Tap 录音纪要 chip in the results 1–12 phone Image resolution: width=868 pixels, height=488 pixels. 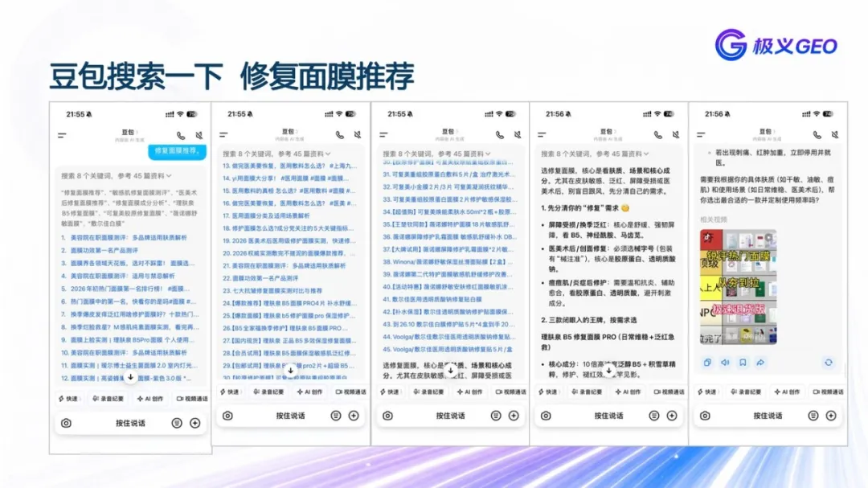tap(108, 399)
